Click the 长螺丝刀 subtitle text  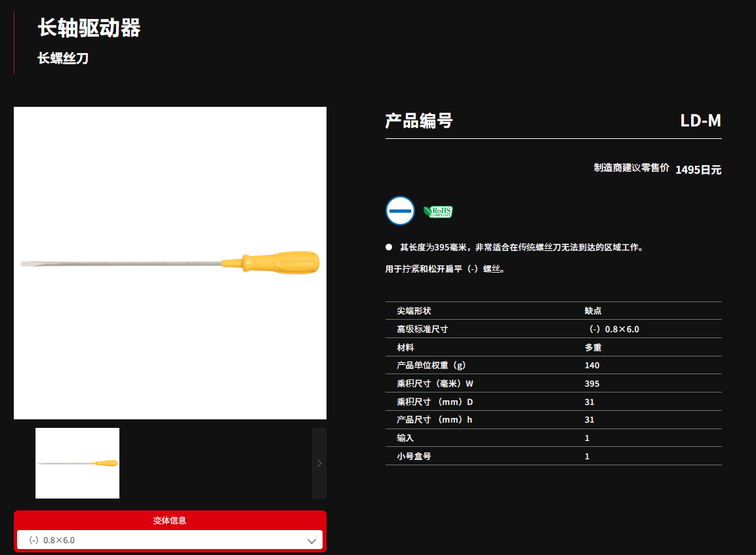(63, 58)
